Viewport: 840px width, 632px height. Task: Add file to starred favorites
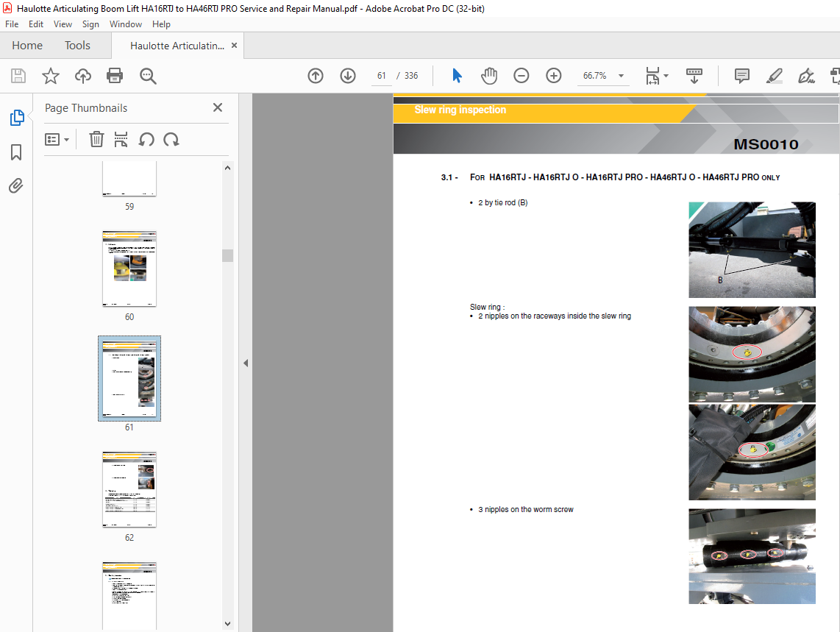pyautogui.click(x=50, y=76)
